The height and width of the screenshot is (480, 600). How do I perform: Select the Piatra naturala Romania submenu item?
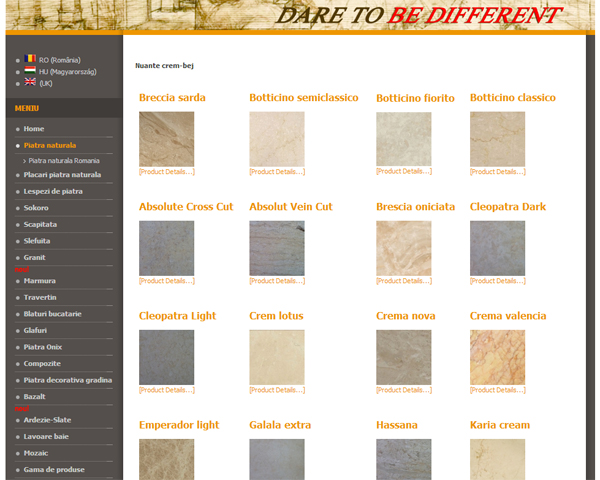click(64, 160)
